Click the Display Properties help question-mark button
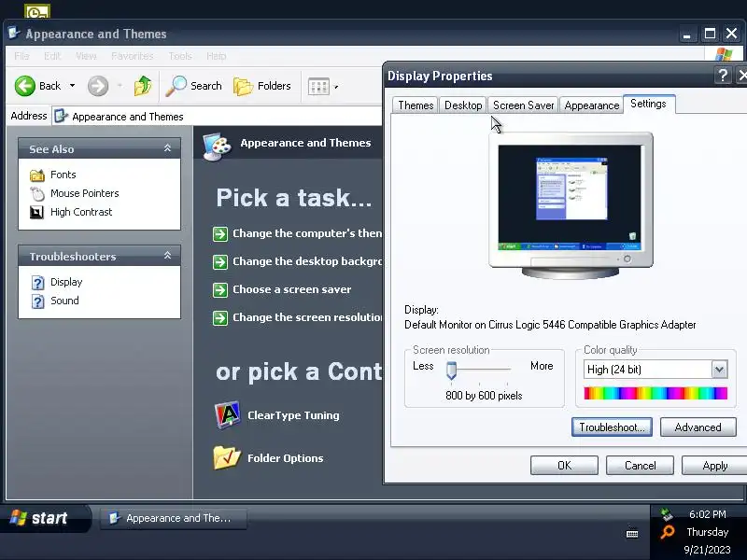Viewport: 747px width, 560px height. (723, 76)
